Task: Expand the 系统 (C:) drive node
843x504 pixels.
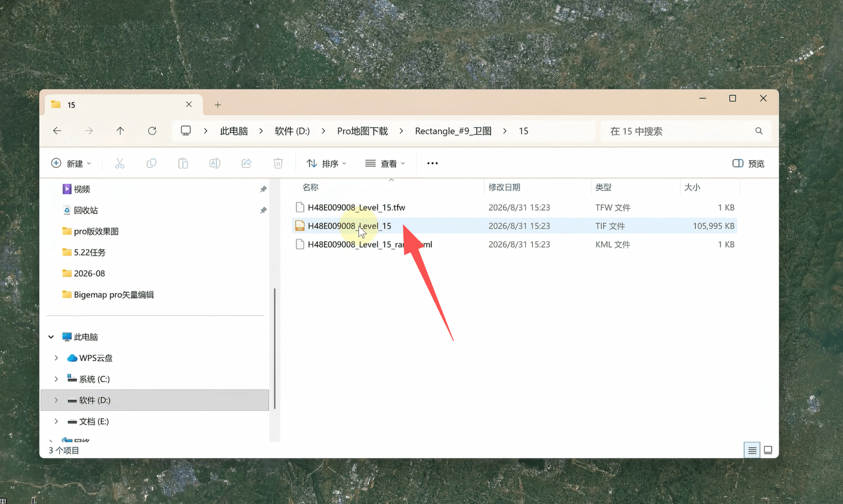Action: coord(56,379)
